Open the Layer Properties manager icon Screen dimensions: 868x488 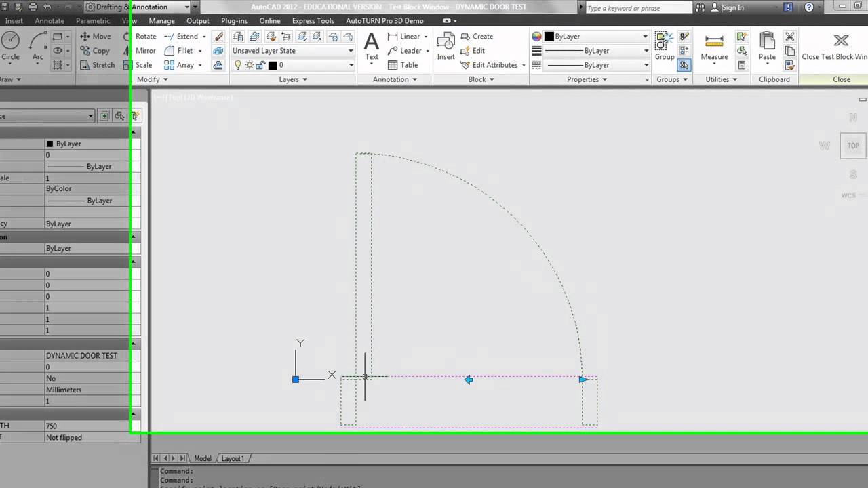238,37
